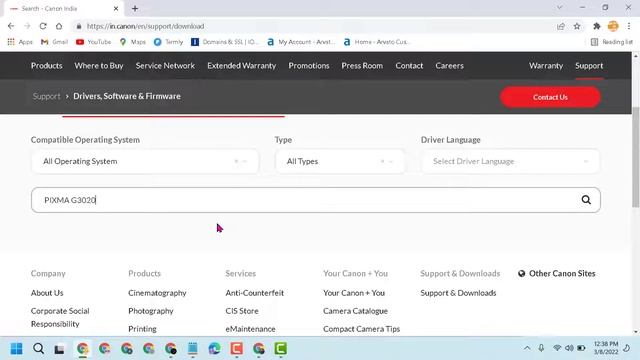Open Chrome three-dot menu
The height and width of the screenshot is (360, 640).
(629, 26)
